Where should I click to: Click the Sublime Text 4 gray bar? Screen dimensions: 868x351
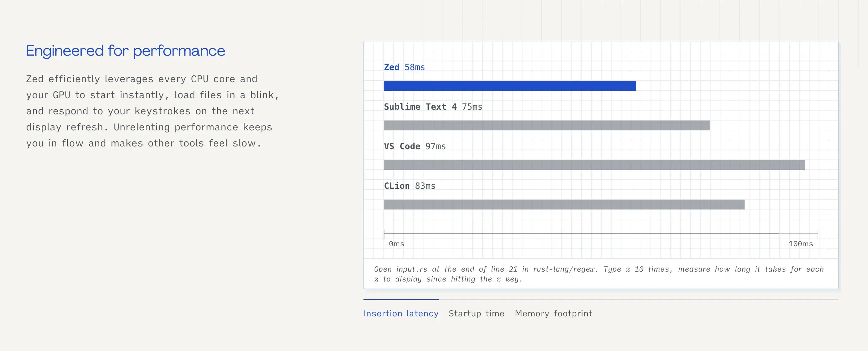[x=547, y=125]
